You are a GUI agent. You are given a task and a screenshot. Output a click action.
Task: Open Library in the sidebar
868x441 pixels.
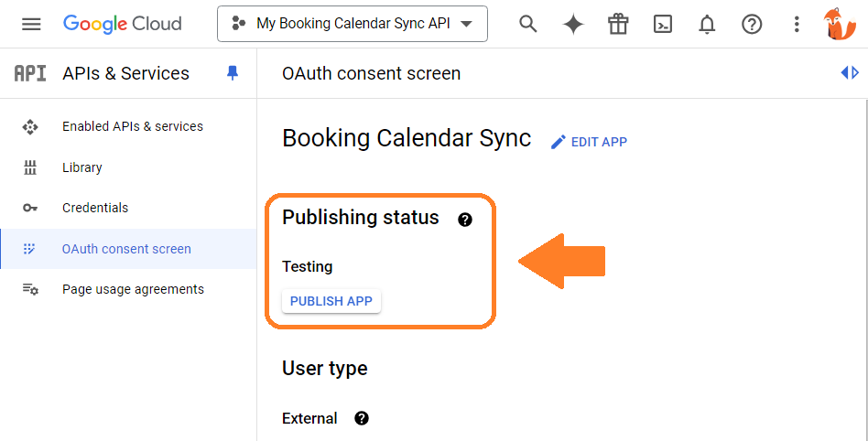tap(128, 167)
